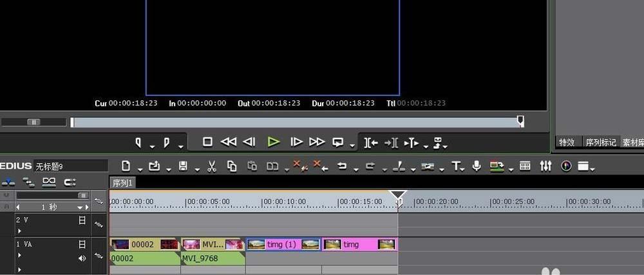Open the vectorscope color wheel icon
The width and height of the screenshot is (644, 275).
[x=566, y=166]
